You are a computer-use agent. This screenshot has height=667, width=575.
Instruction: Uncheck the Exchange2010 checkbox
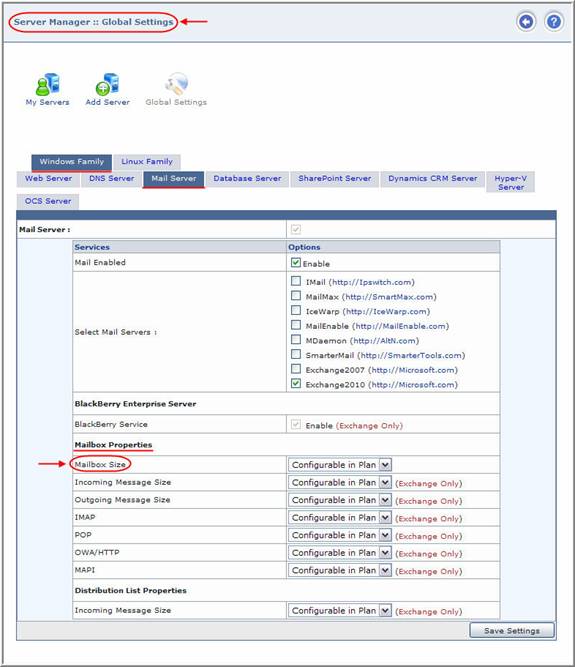click(296, 384)
